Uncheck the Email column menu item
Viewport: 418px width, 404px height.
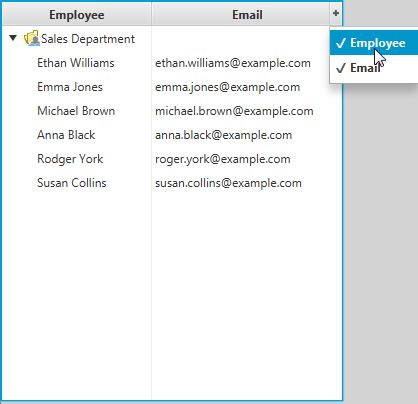pos(374,68)
